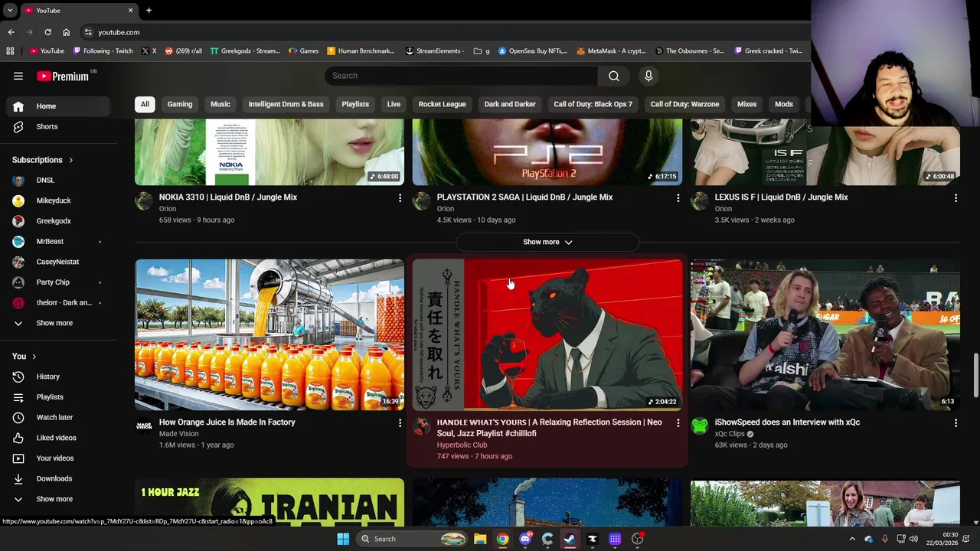
Task: Start voice search with microphone icon
Action: tap(648, 76)
